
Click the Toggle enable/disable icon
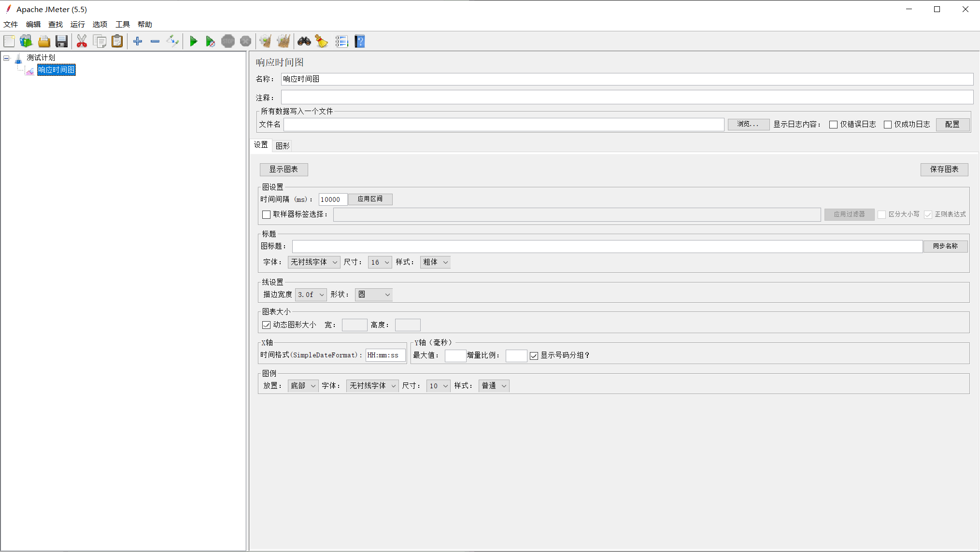(172, 42)
